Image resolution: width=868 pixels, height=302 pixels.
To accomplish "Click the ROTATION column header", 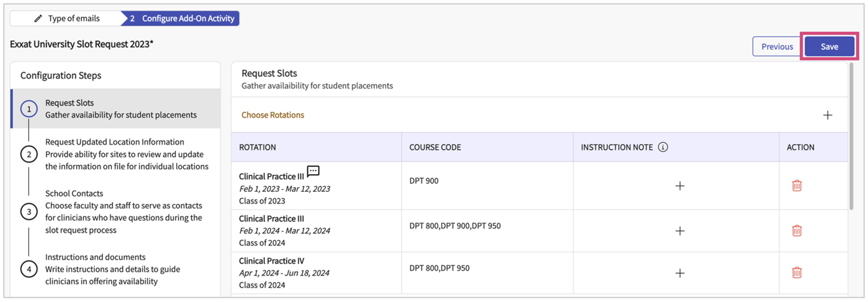I will 257,147.
